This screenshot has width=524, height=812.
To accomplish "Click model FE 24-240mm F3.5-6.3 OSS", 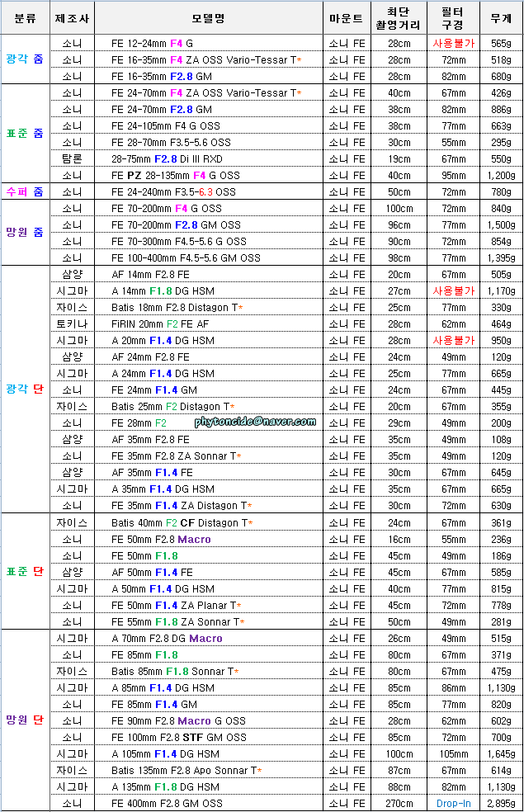I will (x=173, y=192).
